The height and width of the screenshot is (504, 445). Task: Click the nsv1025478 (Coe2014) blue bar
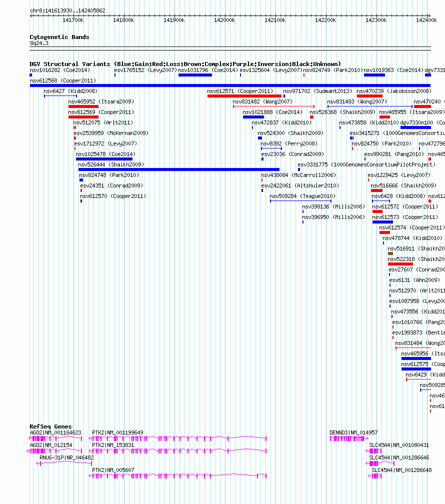coord(104,159)
